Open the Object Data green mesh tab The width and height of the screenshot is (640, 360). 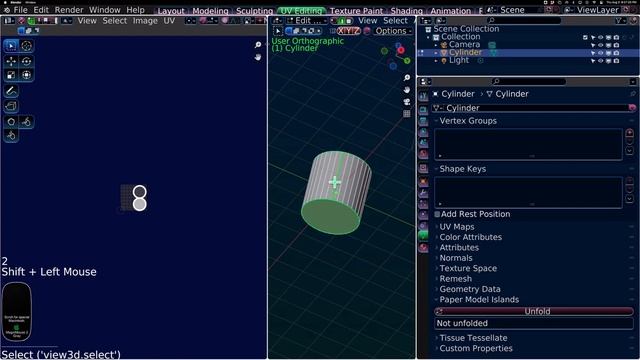coord(423,236)
